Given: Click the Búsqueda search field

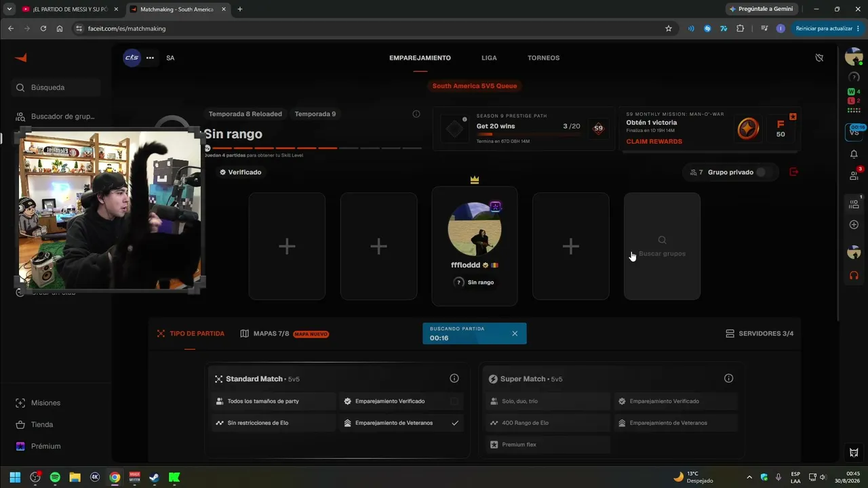Looking at the screenshot, I should (x=56, y=87).
